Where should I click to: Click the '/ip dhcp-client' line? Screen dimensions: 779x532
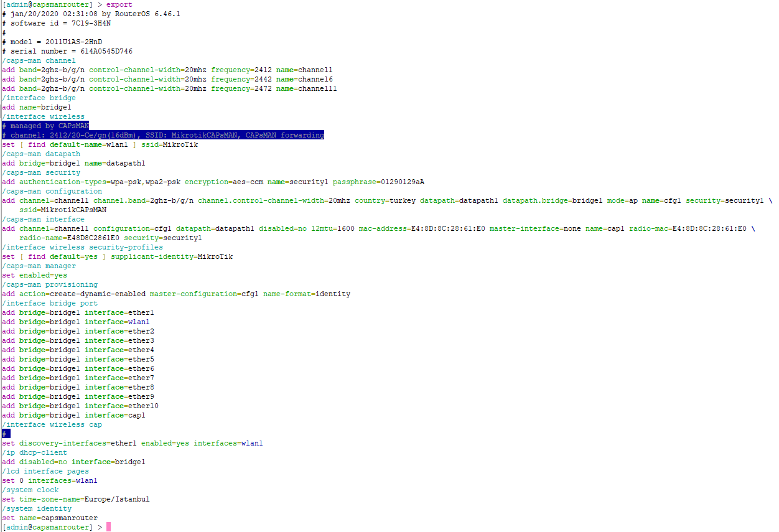(x=35, y=452)
